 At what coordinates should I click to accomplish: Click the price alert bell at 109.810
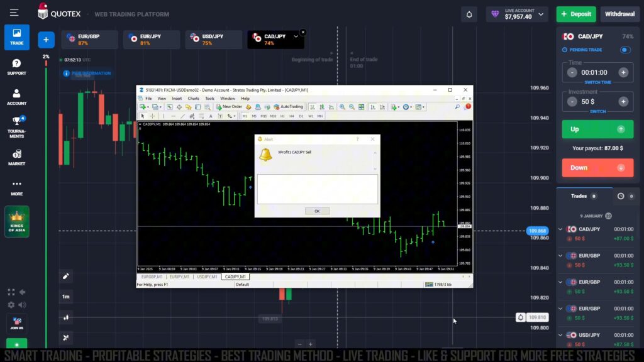pos(520,317)
